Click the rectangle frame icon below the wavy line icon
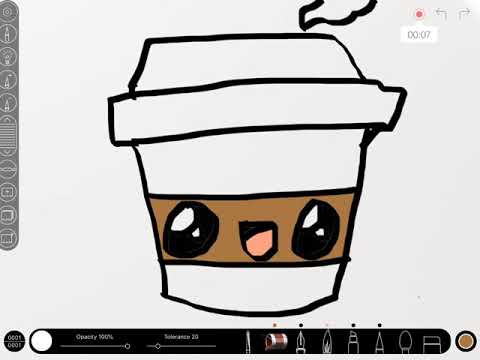Image resolution: width=480 pixels, height=360 pixels. pos(7,192)
